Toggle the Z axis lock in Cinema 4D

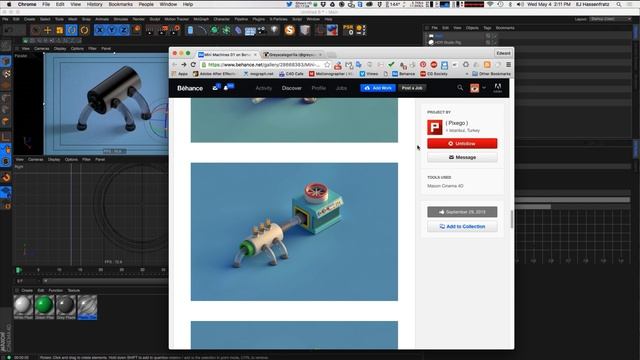pos(123,30)
